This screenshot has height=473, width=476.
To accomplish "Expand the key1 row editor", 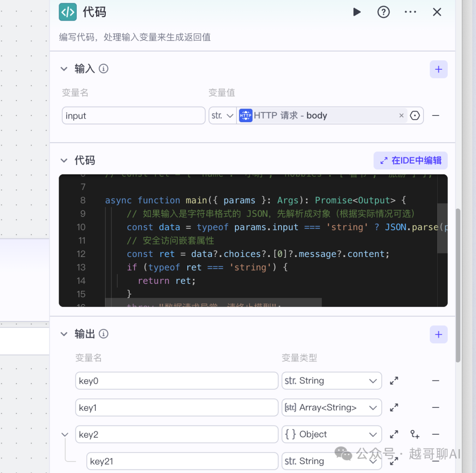I will click(x=394, y=407).
